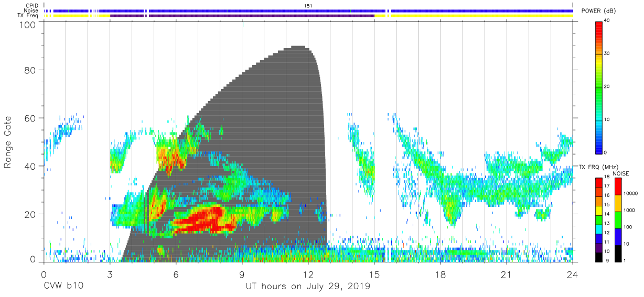Click x-axis tick label '6'
This screenshot has width=644, height=297.
pos(176,275)
